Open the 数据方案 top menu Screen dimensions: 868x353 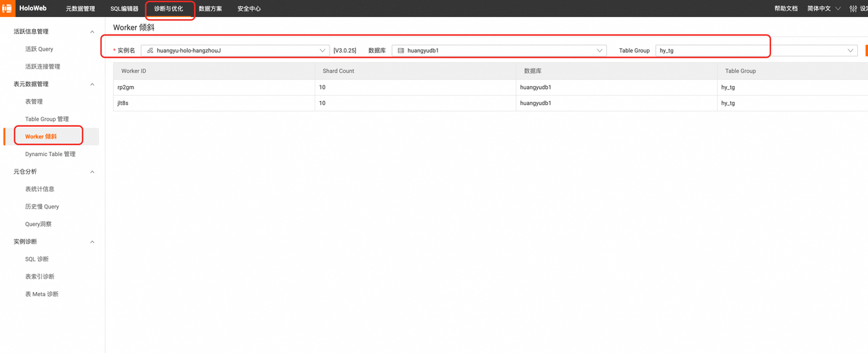click(210, 9)
